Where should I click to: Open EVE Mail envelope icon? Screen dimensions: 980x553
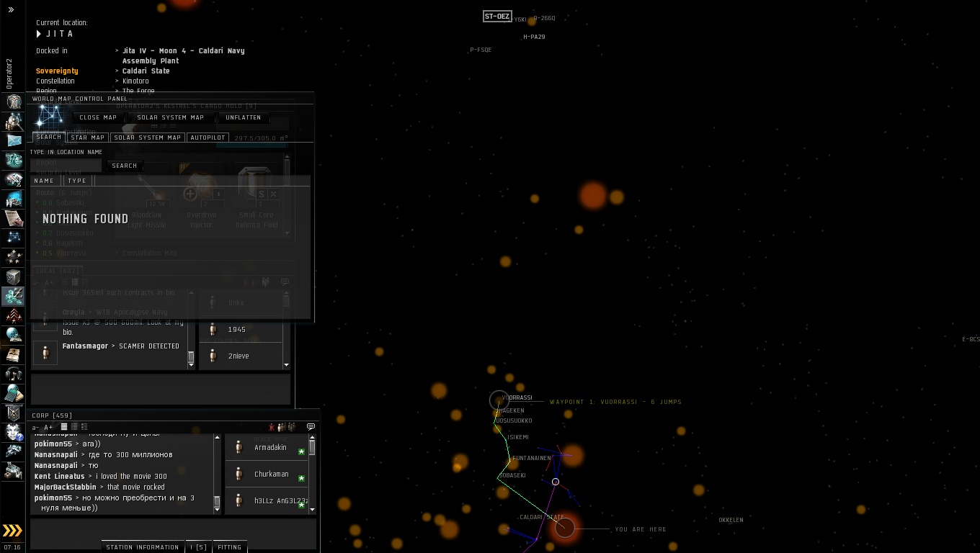14,140
